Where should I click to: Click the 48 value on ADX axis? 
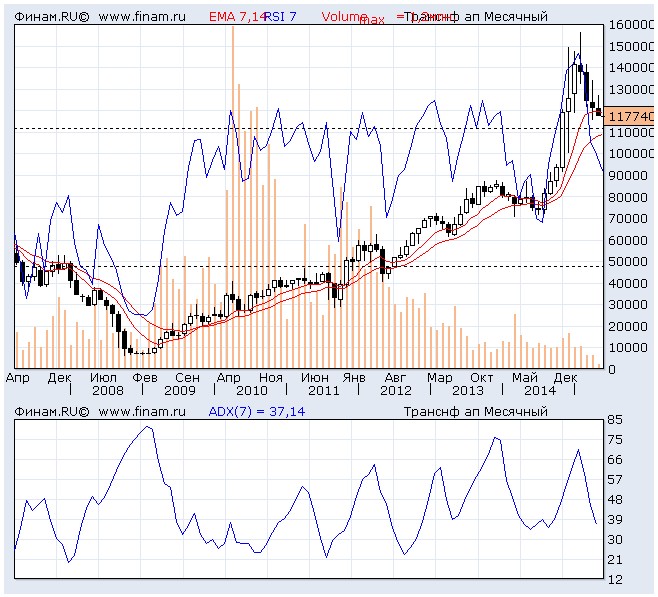coord(615,500)
